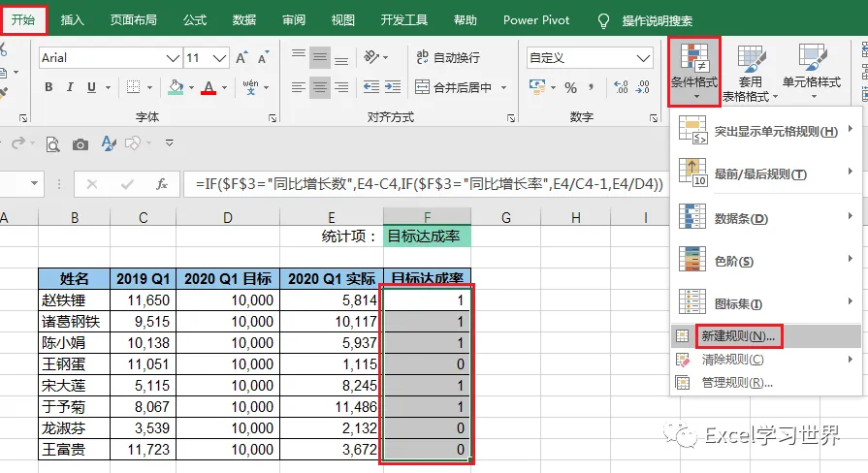868x473 pixels.
Task: Switch to the 数据 ribbon tab
Action: click(x=244, y=20)
